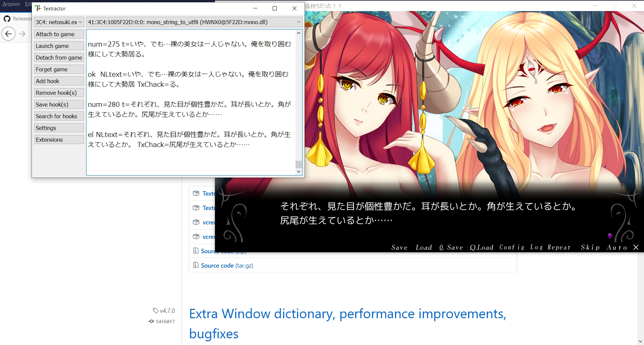This screenshot has height=345, width=644.
Task: Click the GitHub octocat icon near Releases
Action: pos(7,19)
